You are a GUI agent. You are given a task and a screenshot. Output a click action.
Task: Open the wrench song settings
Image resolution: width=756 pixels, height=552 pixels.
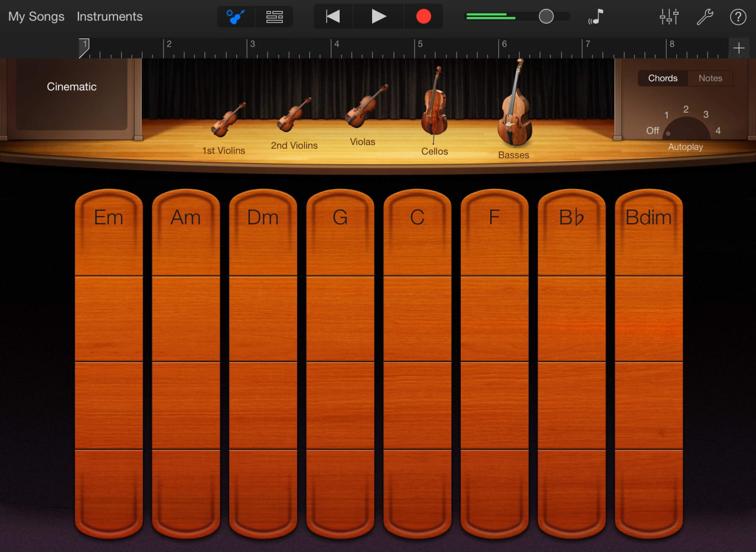click(x=705, y=17)
